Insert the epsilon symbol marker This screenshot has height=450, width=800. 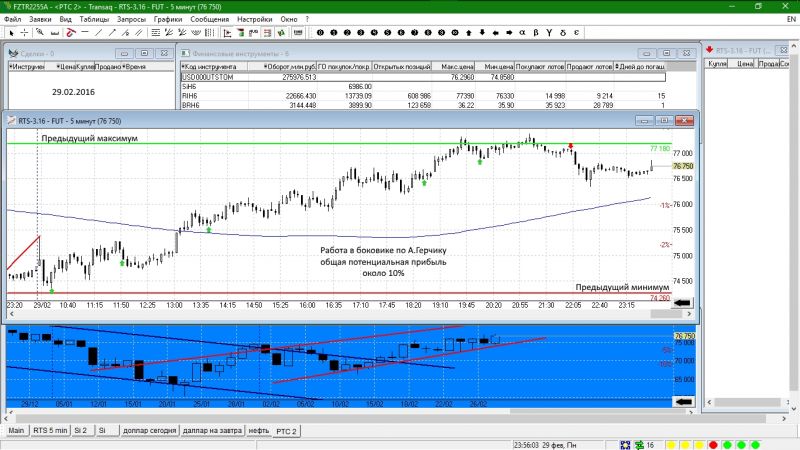point(576,33)
